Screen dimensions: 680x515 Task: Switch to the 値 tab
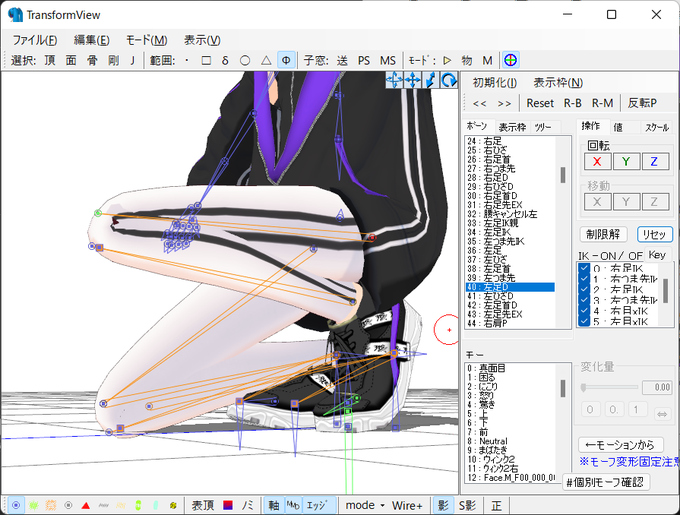tap(618, 127)
